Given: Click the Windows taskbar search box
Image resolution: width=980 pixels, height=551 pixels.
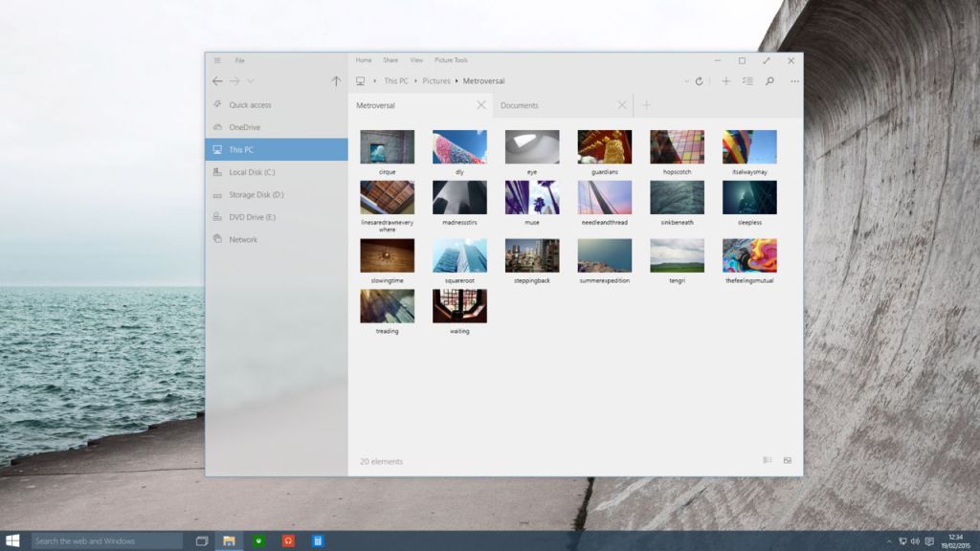Looking at the screenshot, I should click(x=107, y=541).
